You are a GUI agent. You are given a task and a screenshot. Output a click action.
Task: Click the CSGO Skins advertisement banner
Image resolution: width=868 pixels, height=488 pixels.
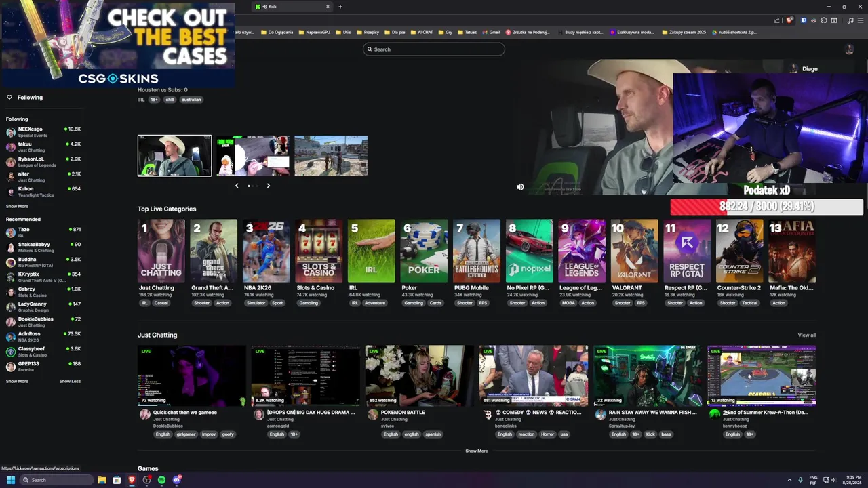point(118,44)
